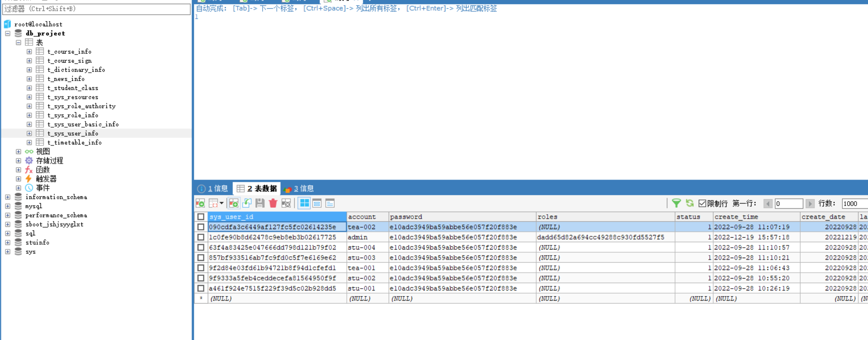
Task: Switch to form view mode
Action: [x=317, y=203]
